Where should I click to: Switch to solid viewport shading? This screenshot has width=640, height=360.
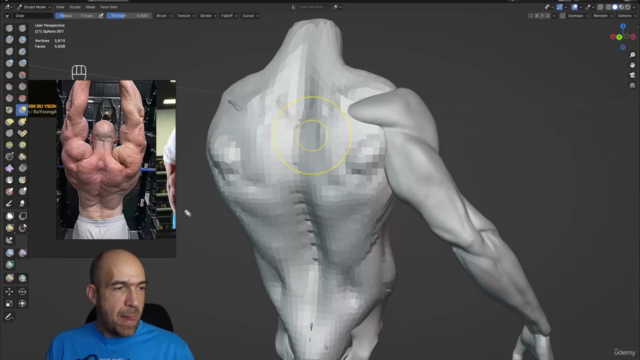coord(615,7)
